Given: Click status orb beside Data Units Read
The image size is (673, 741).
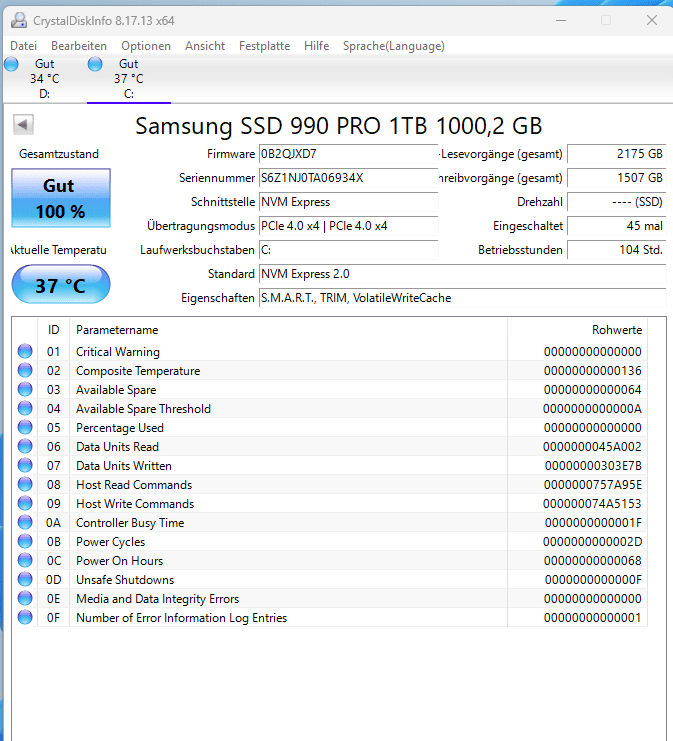Looking at the screenshot, I should pos(25,446).
